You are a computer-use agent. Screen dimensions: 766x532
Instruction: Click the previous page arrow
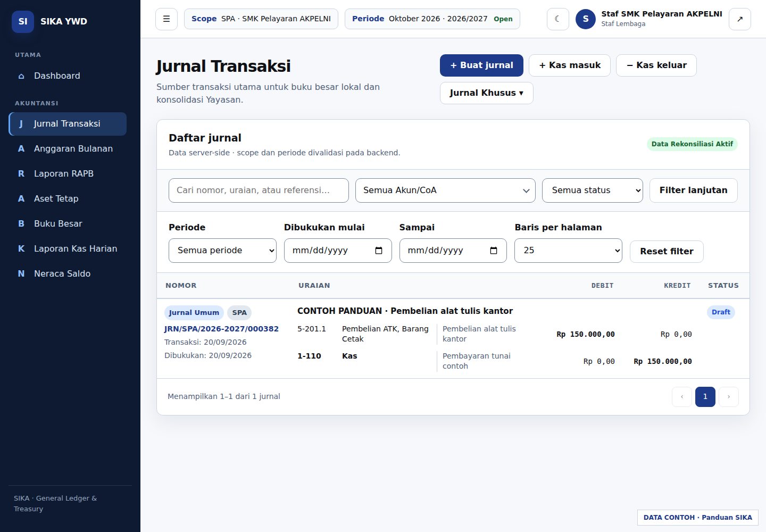[682, 397]
